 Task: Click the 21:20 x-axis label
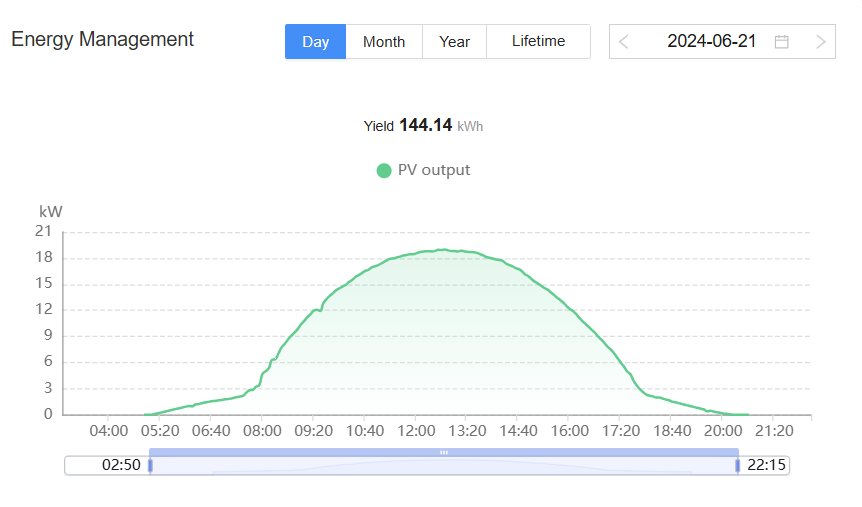(774, 431)
